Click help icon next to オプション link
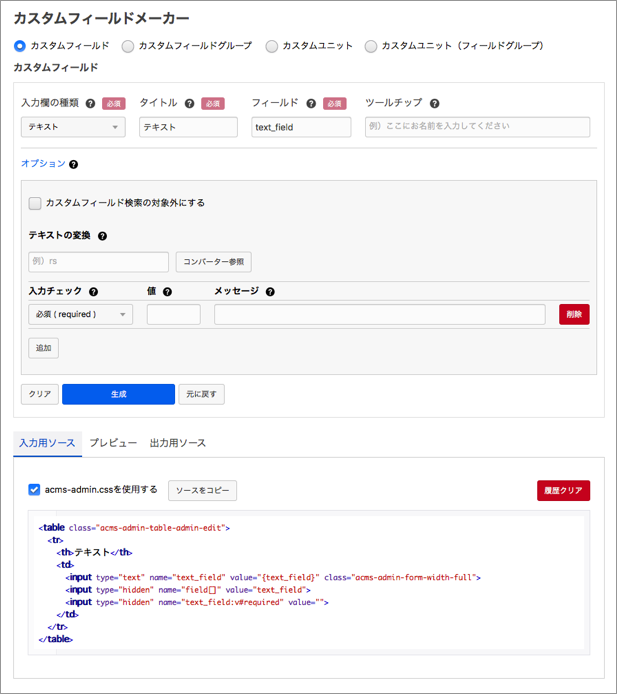The width and height of the screenshot is (617, 694). pyautogui.click(x=74, y=164)
